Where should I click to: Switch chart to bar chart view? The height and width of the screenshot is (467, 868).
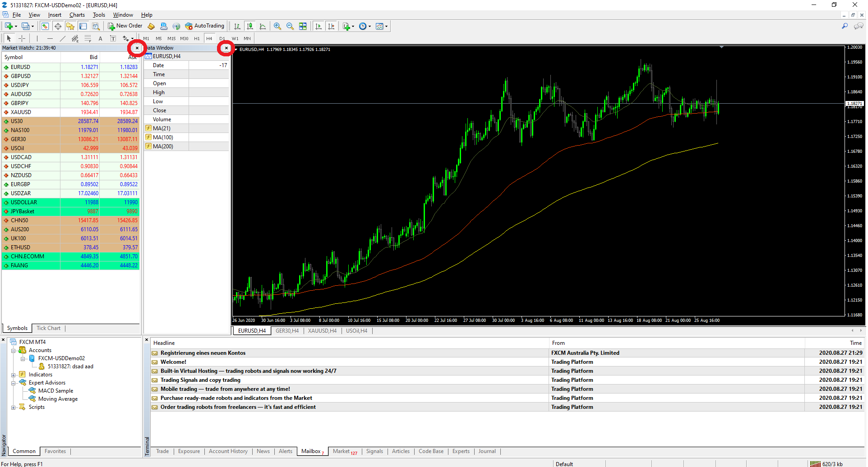pyautogui.click(x=237, y=26)
